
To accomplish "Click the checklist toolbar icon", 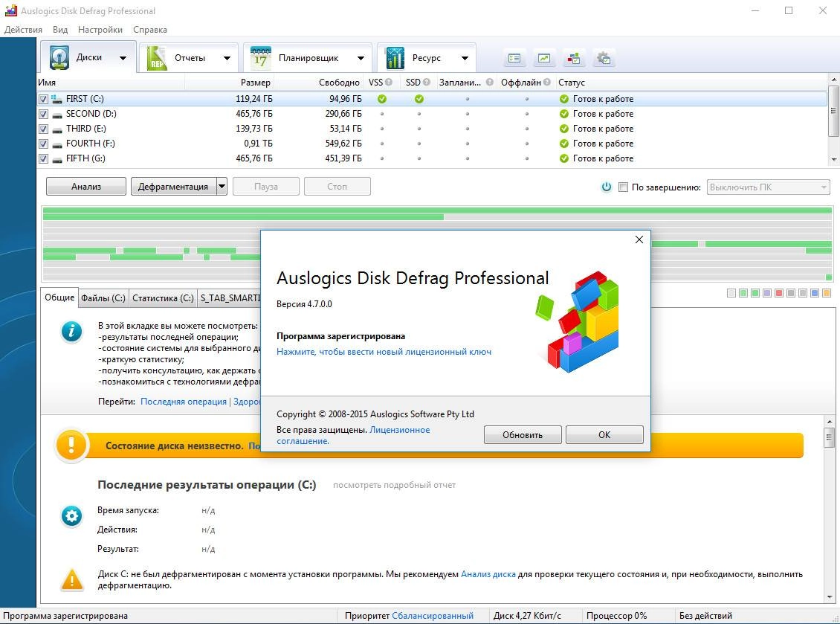I will (514, 58).
